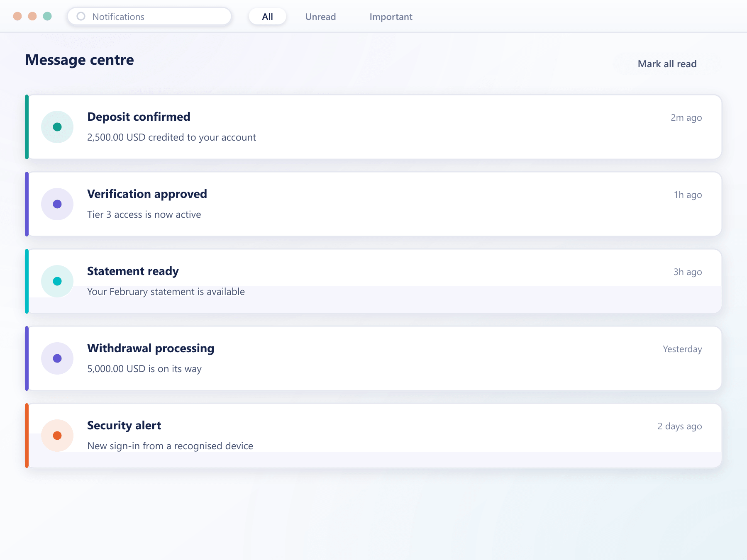747x560 pixels.
Task: Open the Verification approved notification title
Action: pyautogui.click(x=147, y=194)
